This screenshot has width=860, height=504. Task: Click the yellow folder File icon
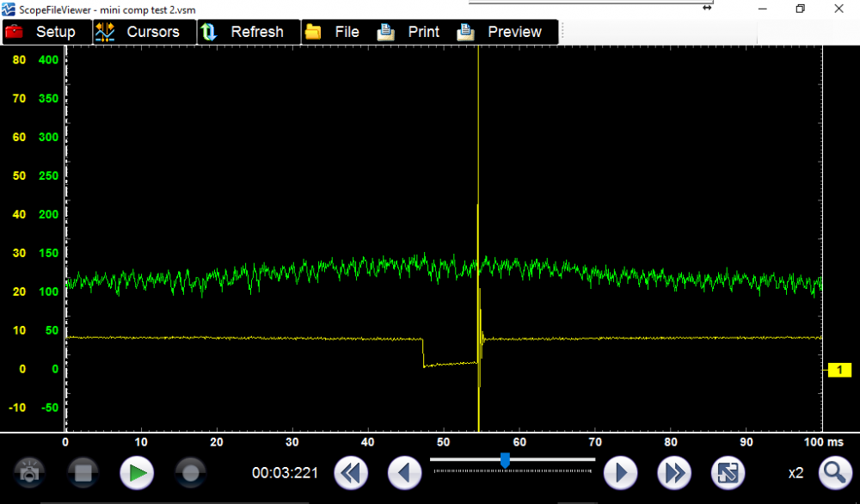[313, 32]
